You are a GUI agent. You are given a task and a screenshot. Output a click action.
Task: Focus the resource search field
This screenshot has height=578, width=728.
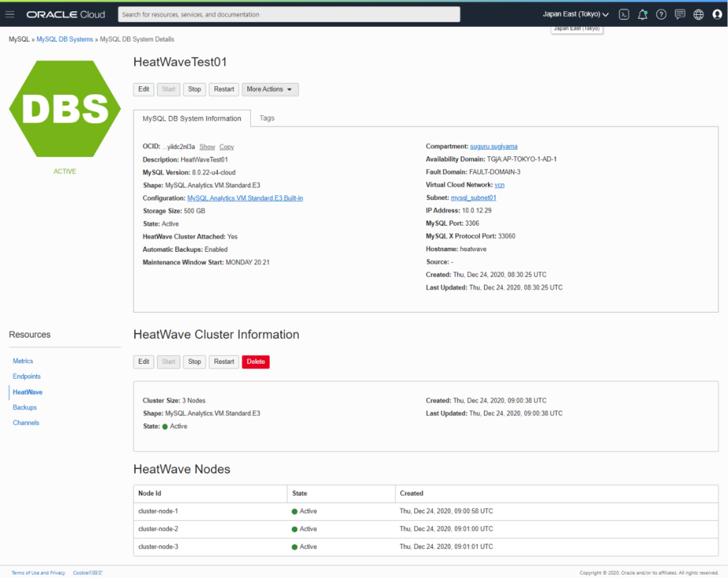pyautogui.click(x=289, y=14)
